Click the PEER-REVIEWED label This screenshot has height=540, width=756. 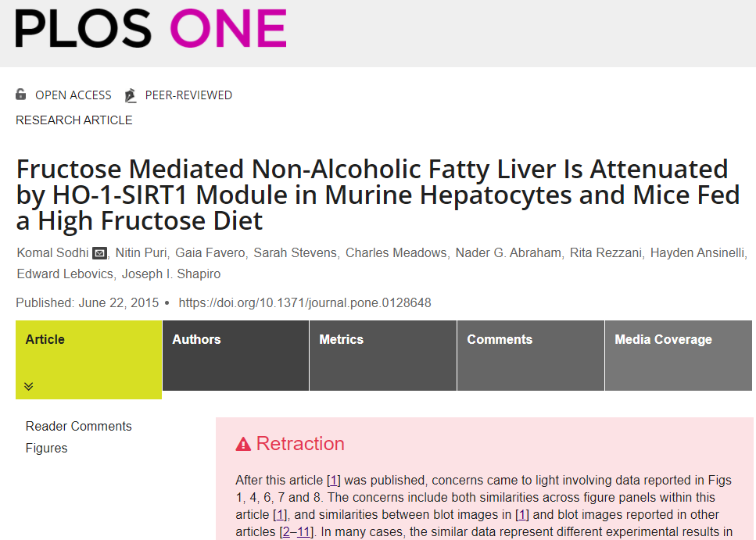pos(188,95)
